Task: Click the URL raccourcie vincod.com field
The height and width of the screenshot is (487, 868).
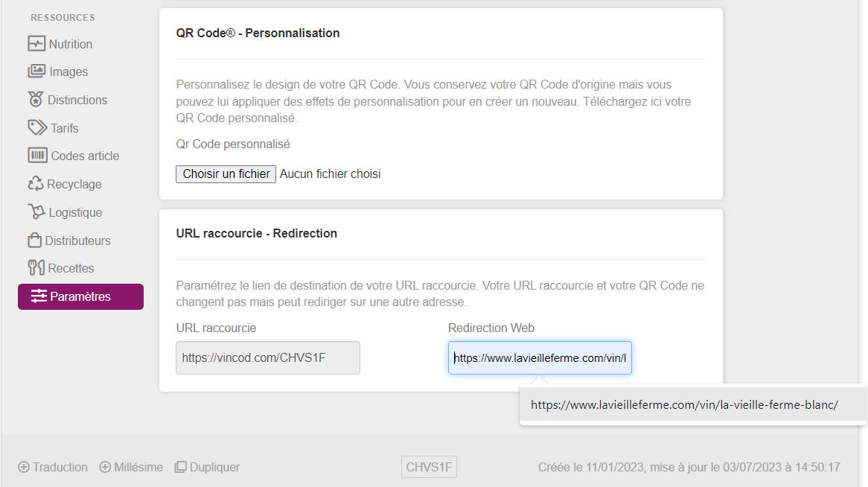Action: pos(268,358)
